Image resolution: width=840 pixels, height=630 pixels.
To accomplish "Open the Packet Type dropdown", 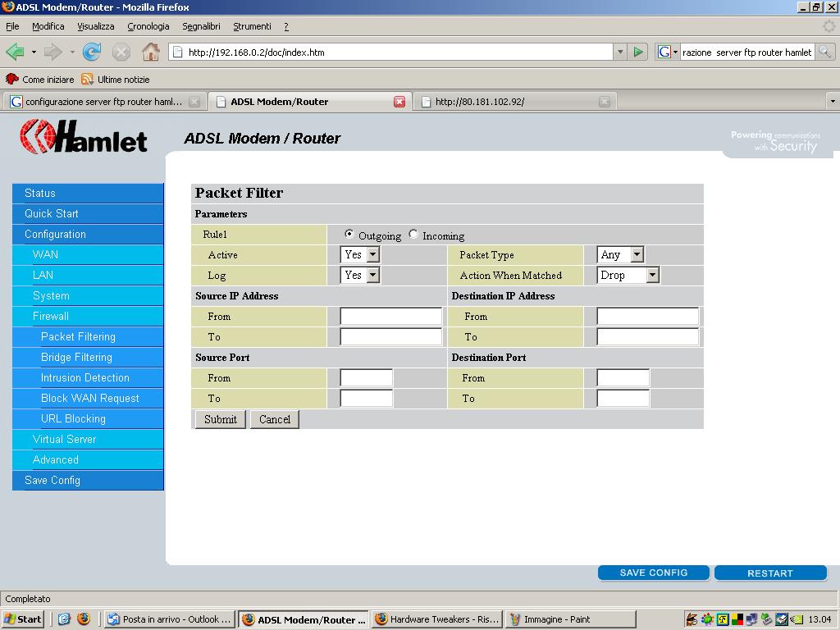I will coord(620,255).
